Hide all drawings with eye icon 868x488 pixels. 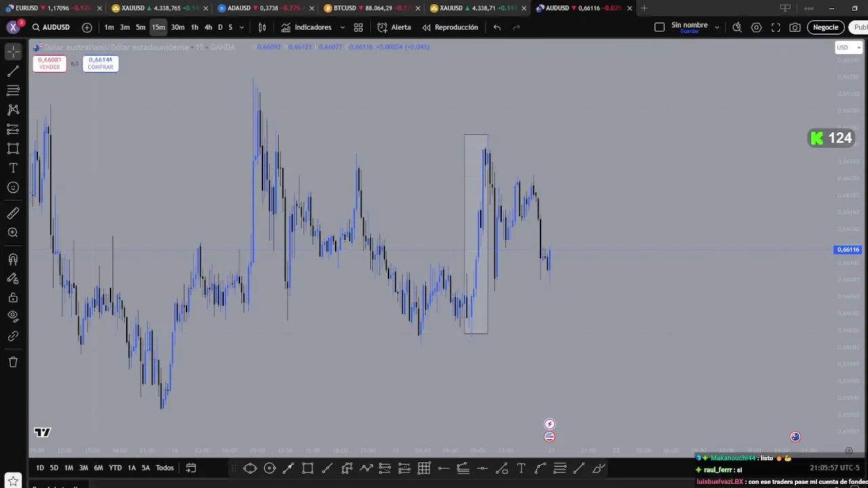13,316
